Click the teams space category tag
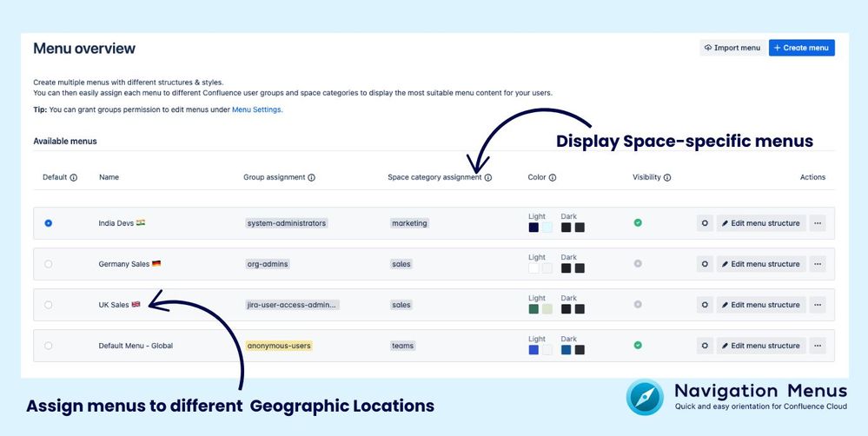The image size is (868, 436). tap(402, 346)
